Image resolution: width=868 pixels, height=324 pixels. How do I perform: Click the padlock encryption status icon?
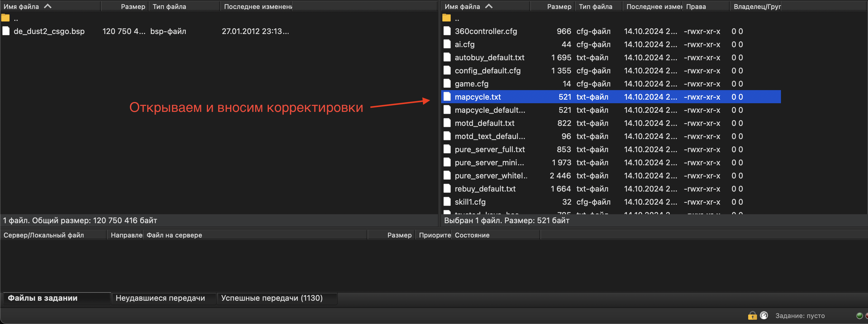point(752,316)
